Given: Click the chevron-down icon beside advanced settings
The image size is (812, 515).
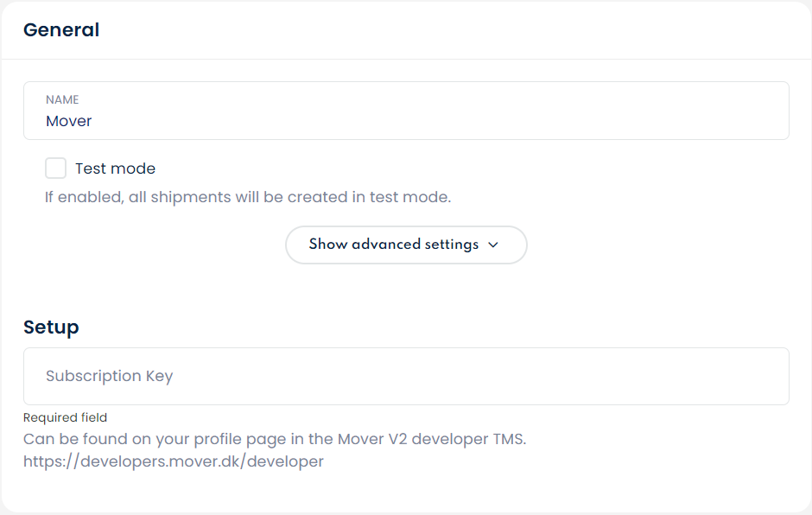Looking at the screenshot, I should tap(493, 245).
